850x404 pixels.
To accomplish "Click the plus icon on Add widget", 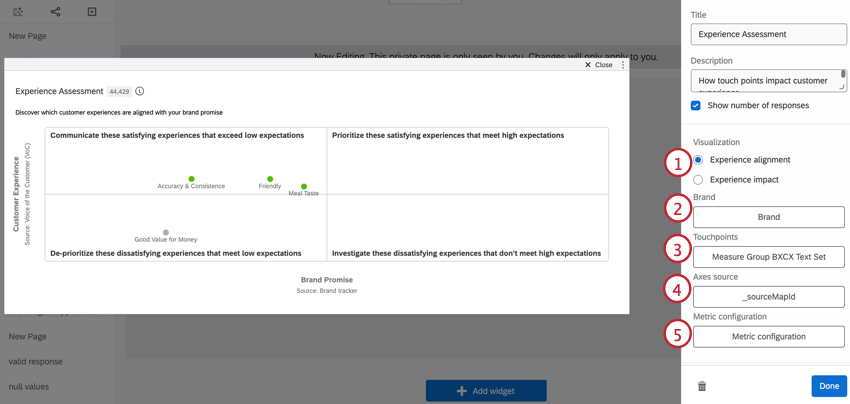I will pyautogui.click(x=462, y=391).
